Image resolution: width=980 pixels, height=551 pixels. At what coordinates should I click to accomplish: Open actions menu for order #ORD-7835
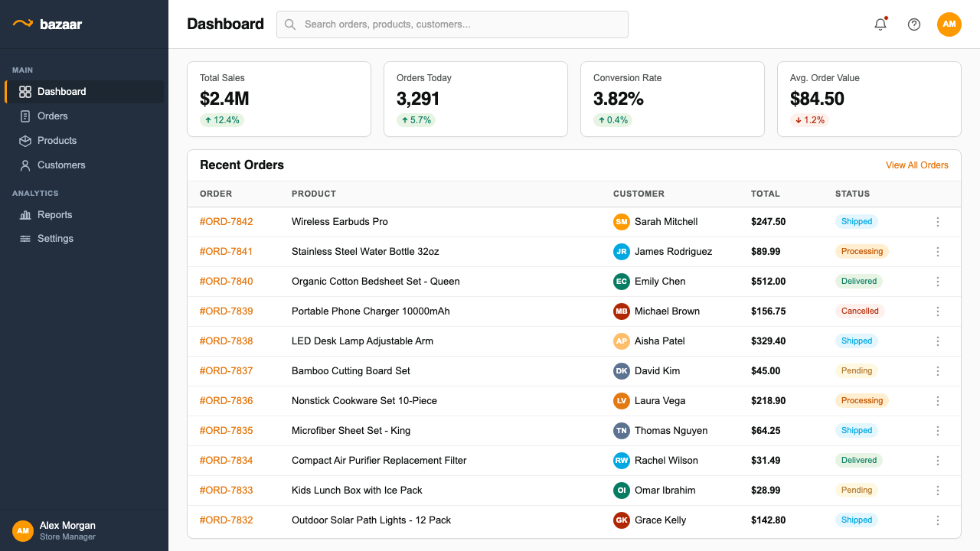[938, 431]
